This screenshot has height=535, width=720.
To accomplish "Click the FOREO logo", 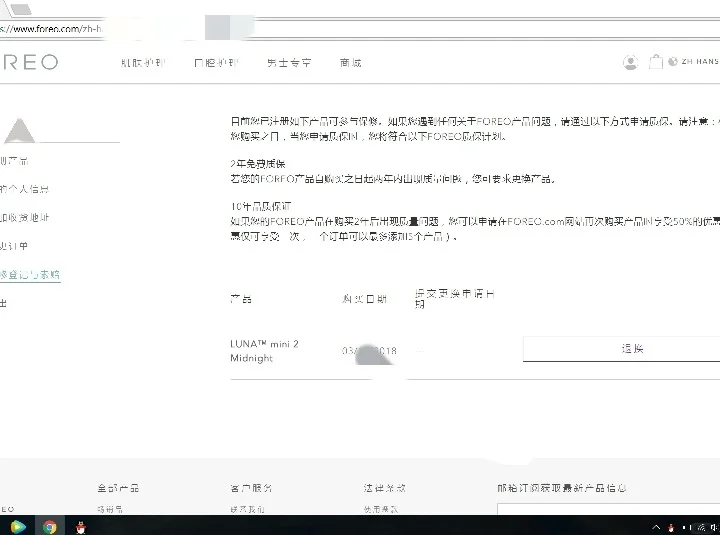I will (x=29, y=62).
